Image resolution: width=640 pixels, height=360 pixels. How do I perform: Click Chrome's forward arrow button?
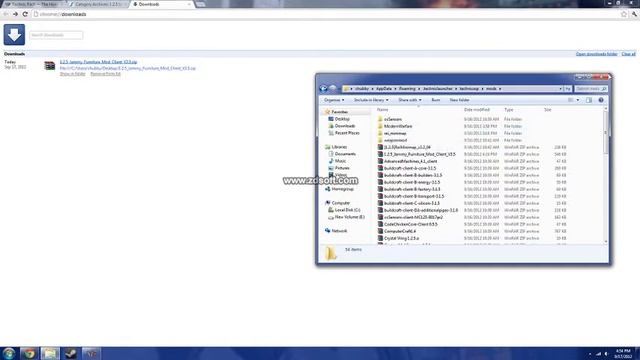coord(15,14)
